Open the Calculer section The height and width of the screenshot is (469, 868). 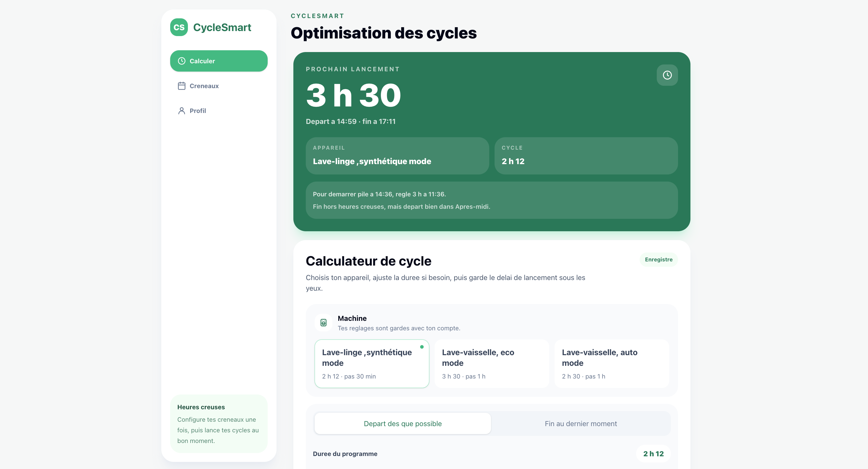[219, 61]
